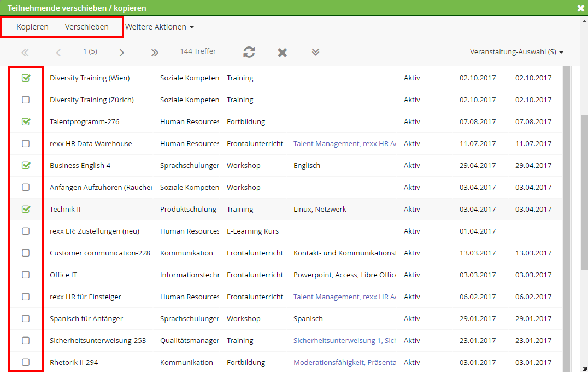Check the Rhetorik II-294 checkbox

26,362
